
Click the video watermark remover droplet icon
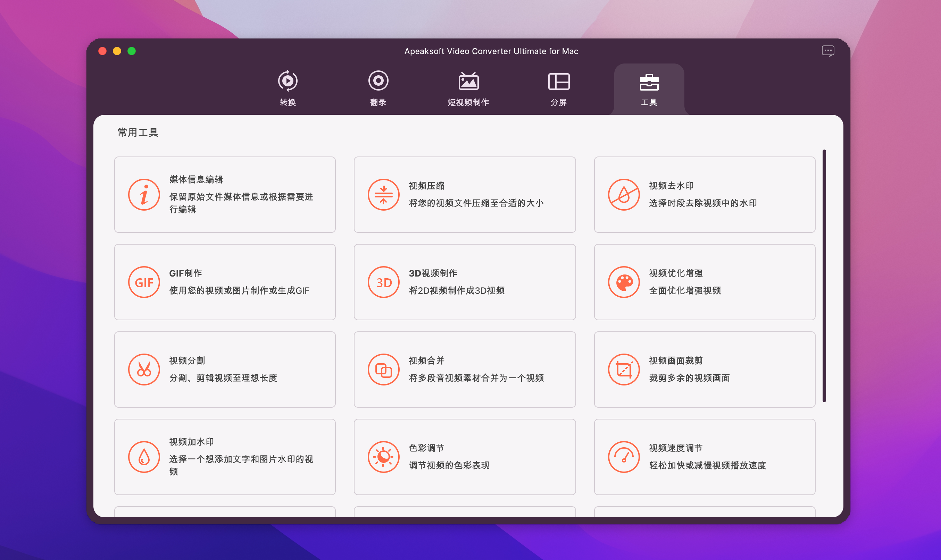tap(623, 195)
